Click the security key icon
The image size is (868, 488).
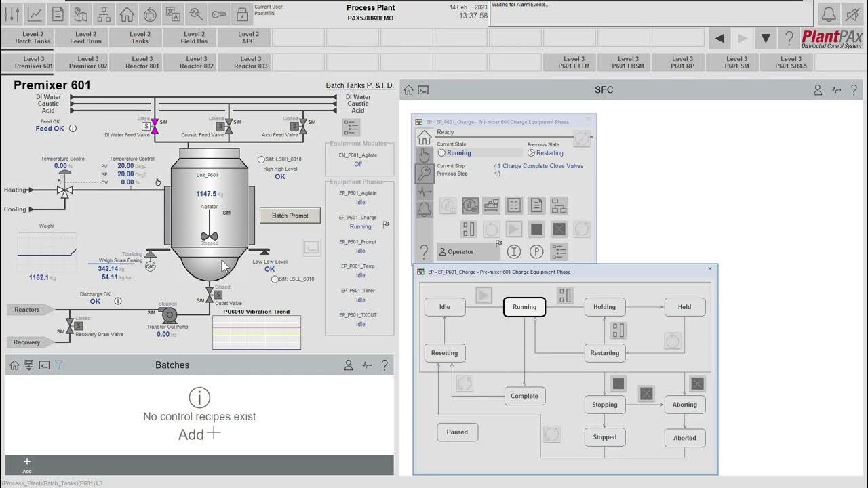[219, 14]
